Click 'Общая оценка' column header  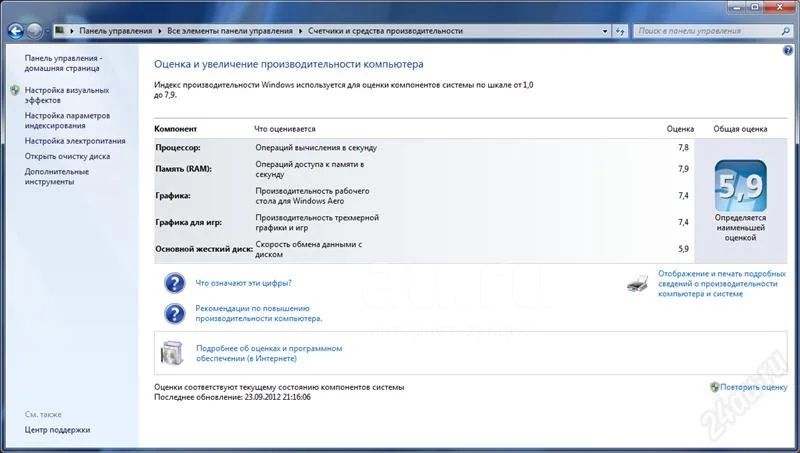click(x=740, y=129)
